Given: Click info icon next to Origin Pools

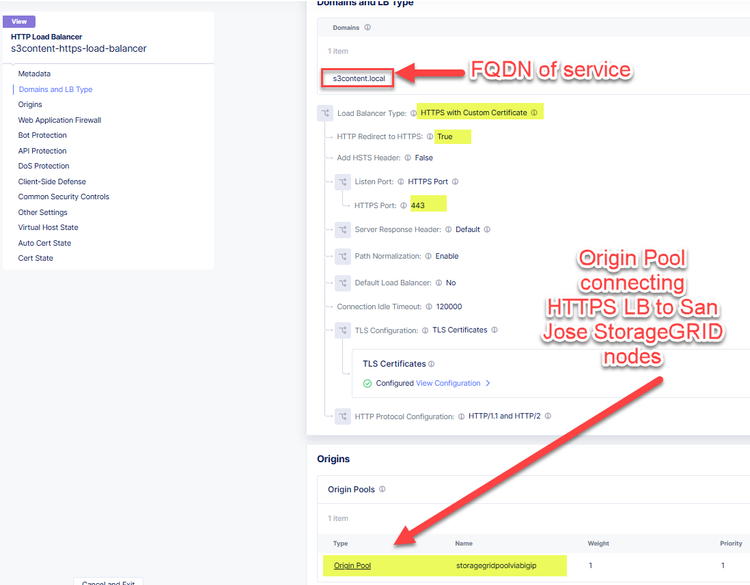Looking at the screenshot, I should [382, 489].
